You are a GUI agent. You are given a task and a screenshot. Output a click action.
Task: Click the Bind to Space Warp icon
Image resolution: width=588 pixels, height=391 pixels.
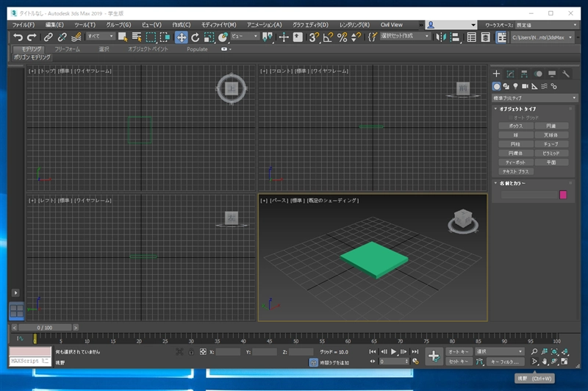[76, 37]
